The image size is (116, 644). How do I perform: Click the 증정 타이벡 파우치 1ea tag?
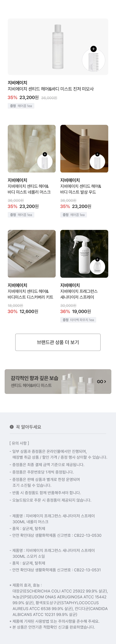[x=78, y=320]
